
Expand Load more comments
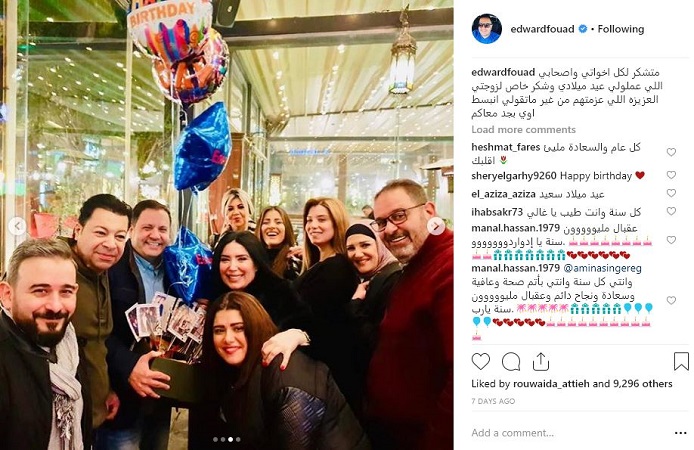pyautogui.click(x=523, y=130)
